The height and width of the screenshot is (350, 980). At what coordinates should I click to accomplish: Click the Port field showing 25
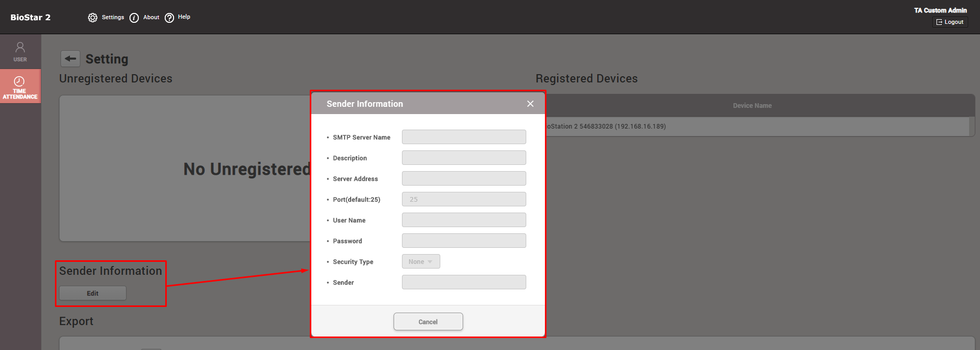(464, 199)
